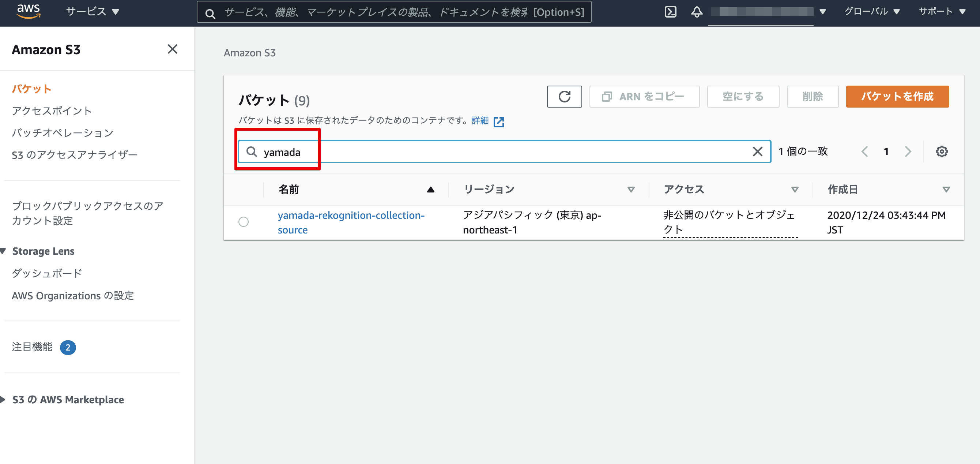Image resolution: width=980 pixels, height=464 pixels.
Task: Open 注目機能 in the sidebar
Action: [x=32, y=347]
